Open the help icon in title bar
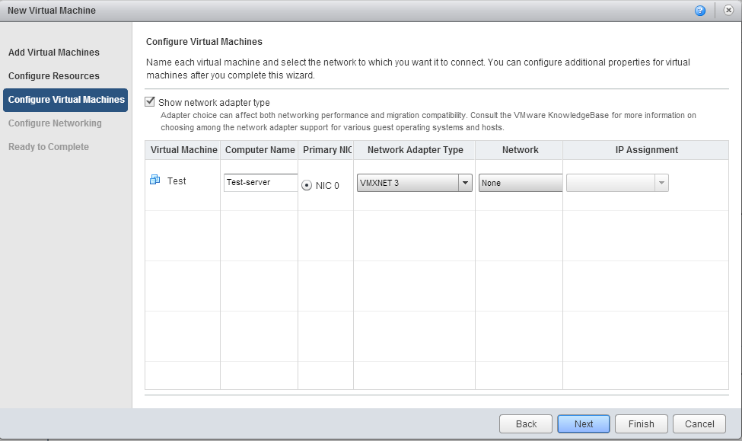Screen dimensions: 742x441 700,10
